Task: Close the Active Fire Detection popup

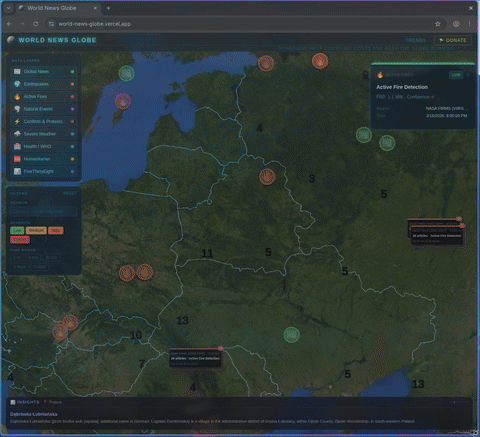Action: [468, 75]
